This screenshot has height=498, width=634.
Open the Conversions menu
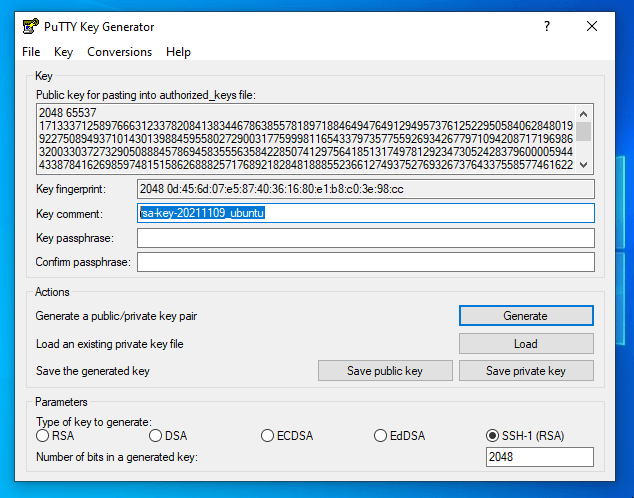click(119, 52)
